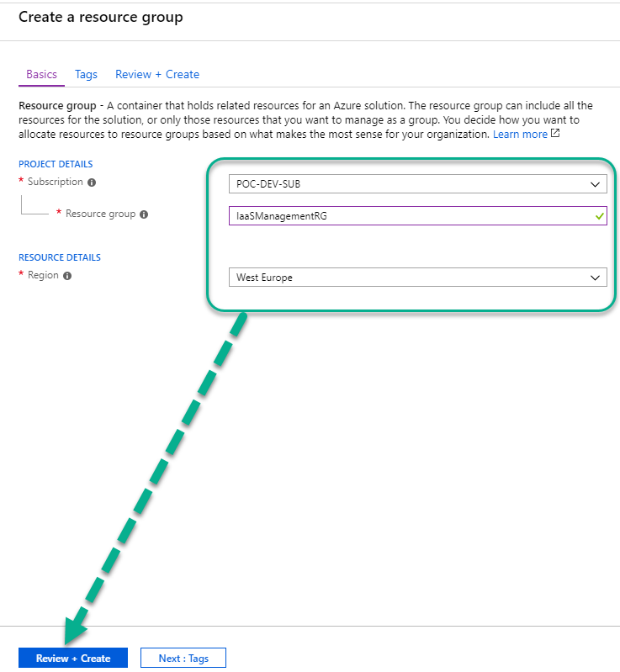Click the blue Review + Create button
Image resolution: width=620 pixels, height=672 pixels.
tap(73, 658)
